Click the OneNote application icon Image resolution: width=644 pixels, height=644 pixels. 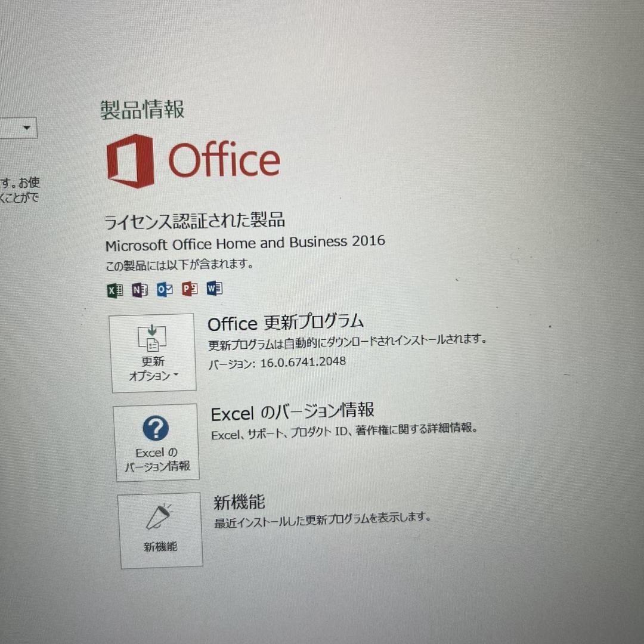(x=138, y=289)
